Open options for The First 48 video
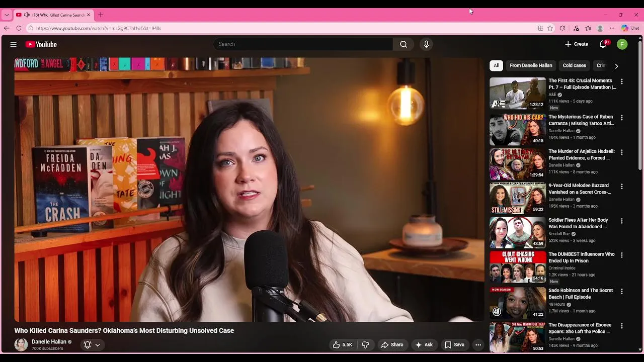The image size is (644, 362). tap(622, 81)
